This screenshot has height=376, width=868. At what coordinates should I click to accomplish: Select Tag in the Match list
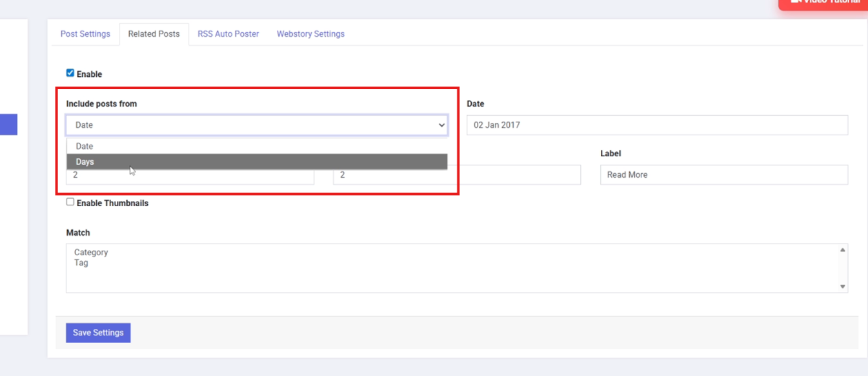pos(80,262)
